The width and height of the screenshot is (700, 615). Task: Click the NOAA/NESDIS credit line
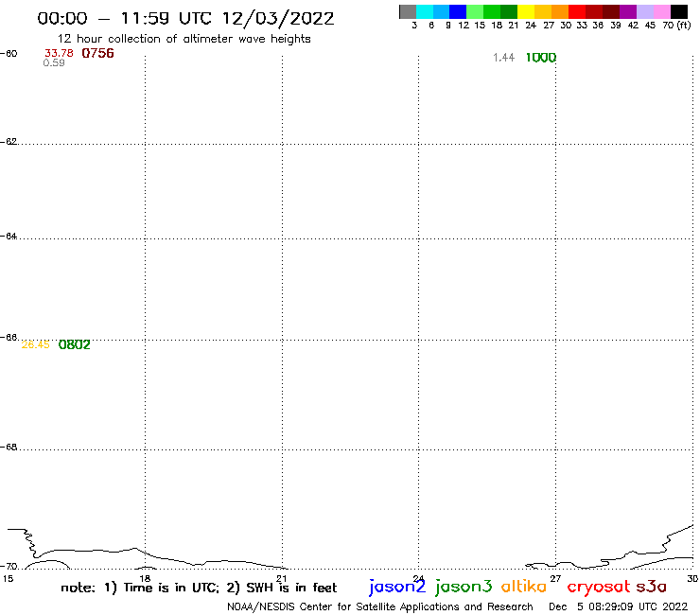380,607
